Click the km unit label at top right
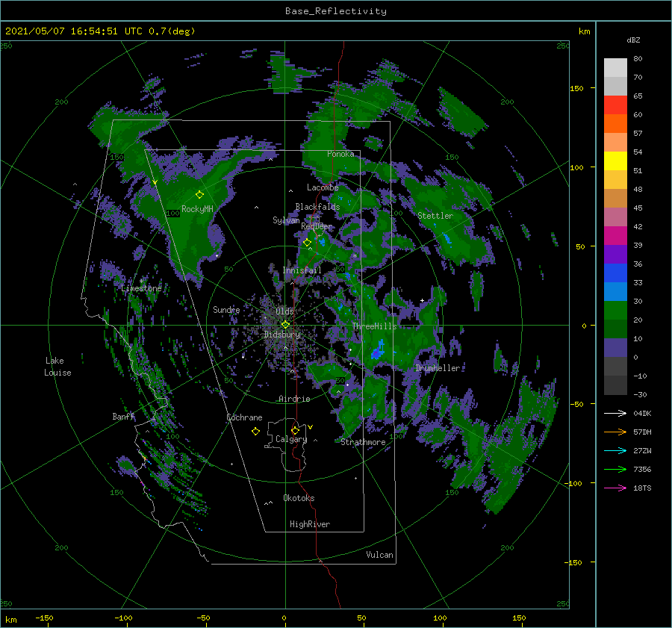Viewport: 672px width, 628px height. point(584,31)
